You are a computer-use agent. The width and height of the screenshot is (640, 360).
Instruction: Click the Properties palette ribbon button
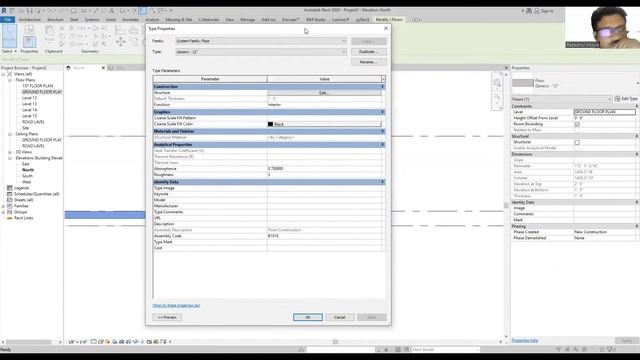(29, 42)
